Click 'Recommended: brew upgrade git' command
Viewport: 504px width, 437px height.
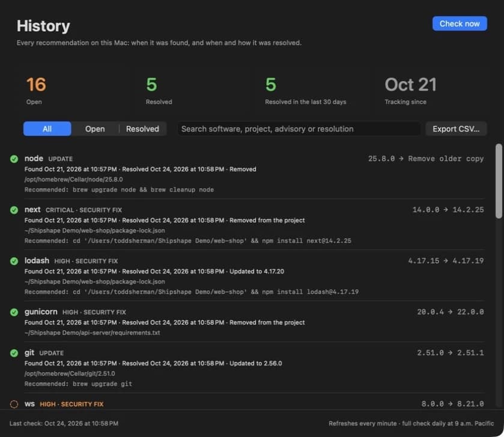(x=78, y=384)
